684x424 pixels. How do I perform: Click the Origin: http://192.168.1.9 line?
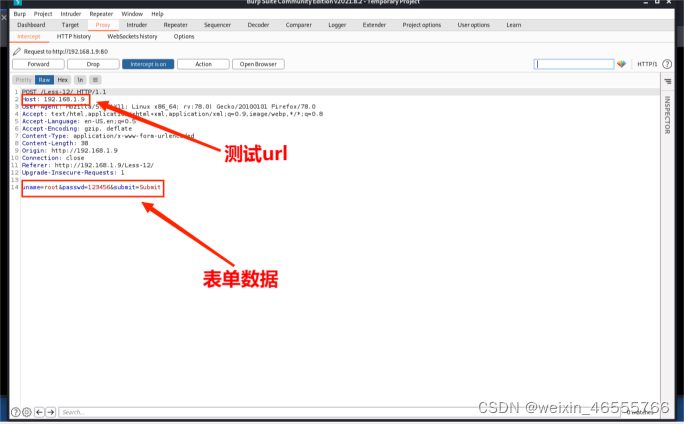click(70, 150)
